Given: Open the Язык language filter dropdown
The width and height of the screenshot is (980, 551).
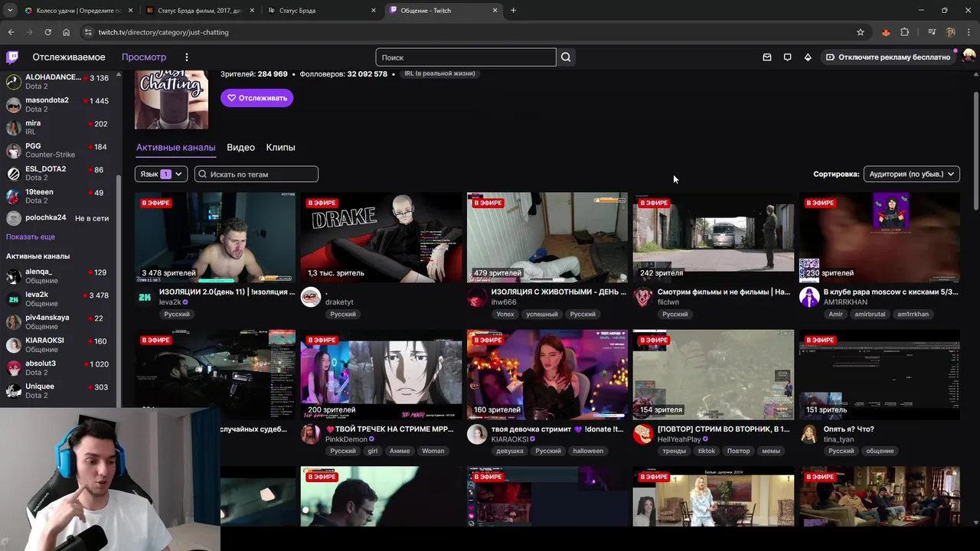Looking at the screenshot, I should point(161,174).
